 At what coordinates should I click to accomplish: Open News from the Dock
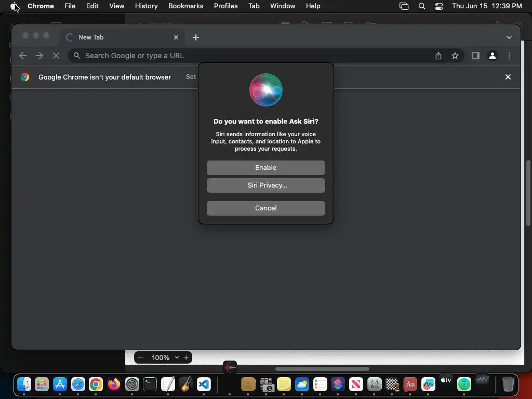pyautogui.click(x=356, y=384)
